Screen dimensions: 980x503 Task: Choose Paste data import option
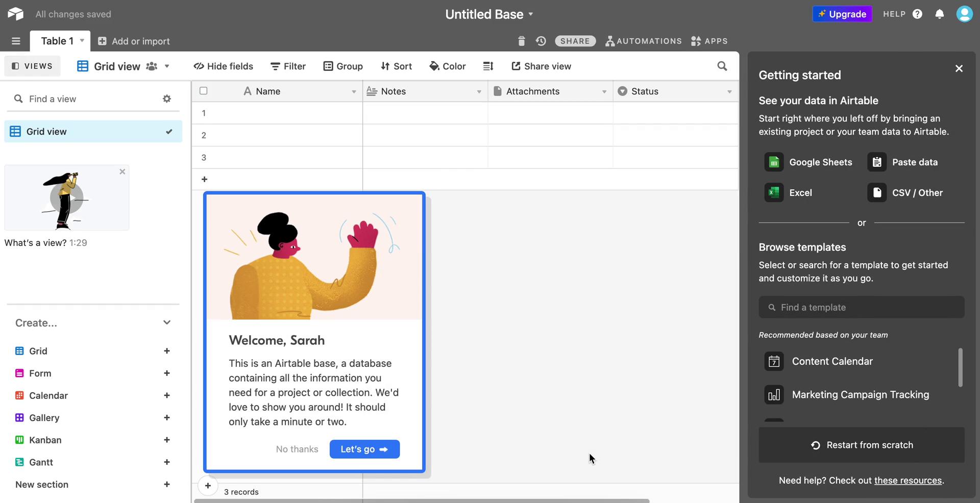pyautogui.click(x=902, y=162)
